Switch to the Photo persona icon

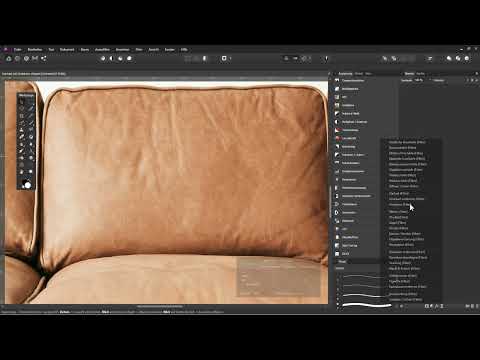point(9,59)
